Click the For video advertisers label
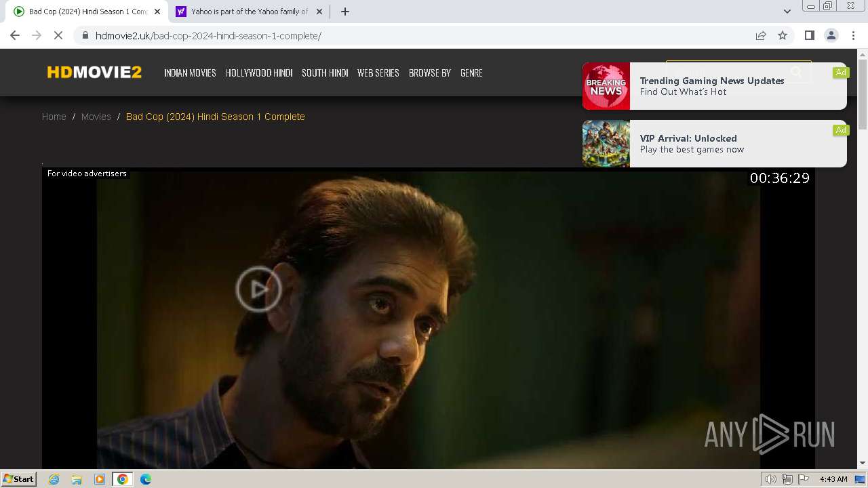Viewport: 868px width, 488px height. coord(87,174)
